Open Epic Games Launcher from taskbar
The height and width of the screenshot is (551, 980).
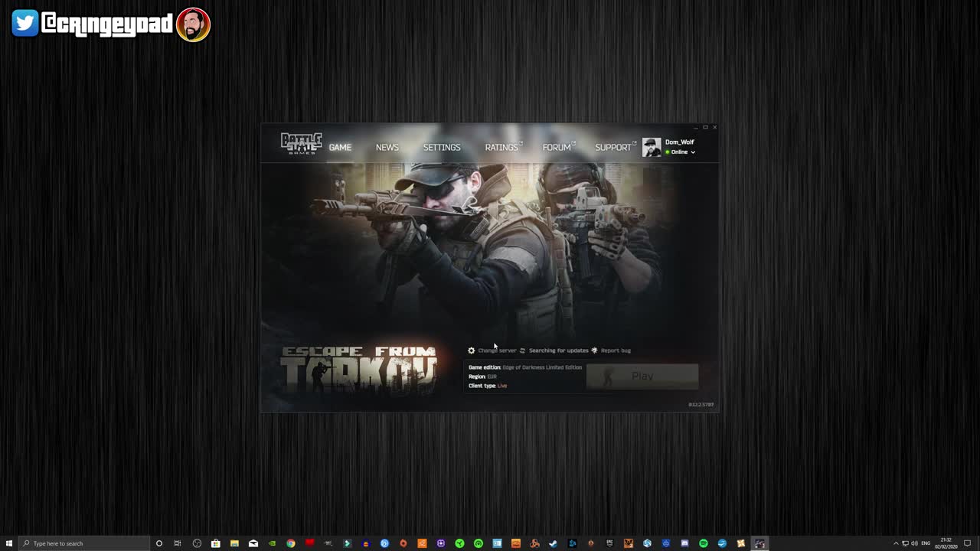[609, 543]
